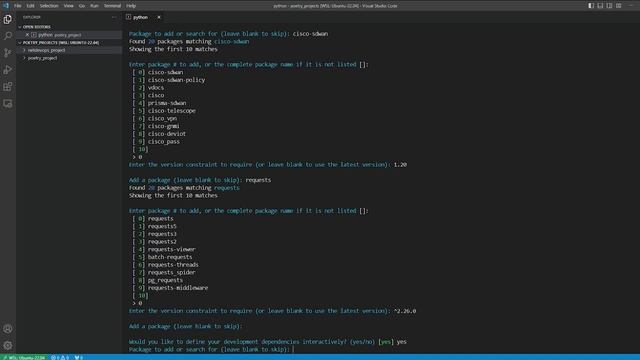Open the View menu

(x=69, y=6)
